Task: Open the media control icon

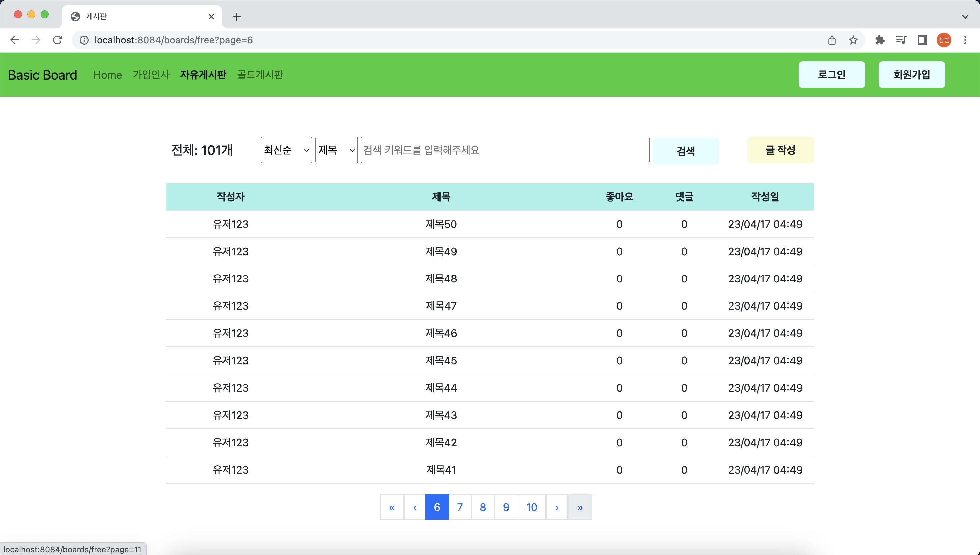Action: [901, 40]
